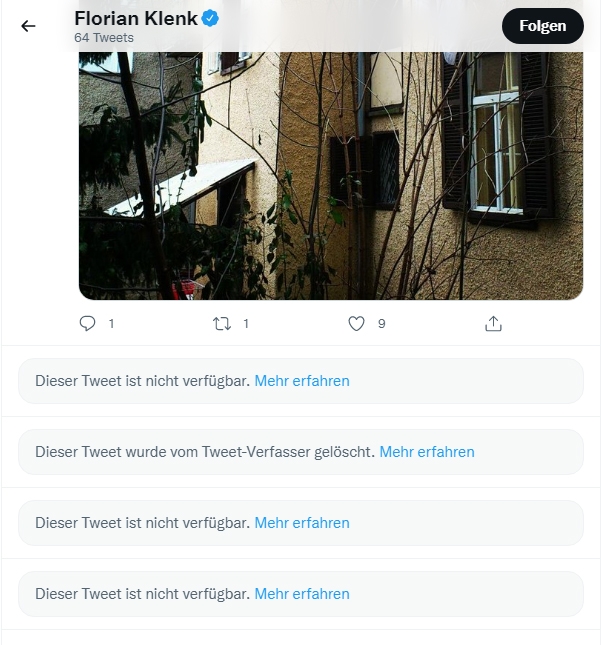
Task: Click the '64 Tweets' count text
Action: [104, 38]
